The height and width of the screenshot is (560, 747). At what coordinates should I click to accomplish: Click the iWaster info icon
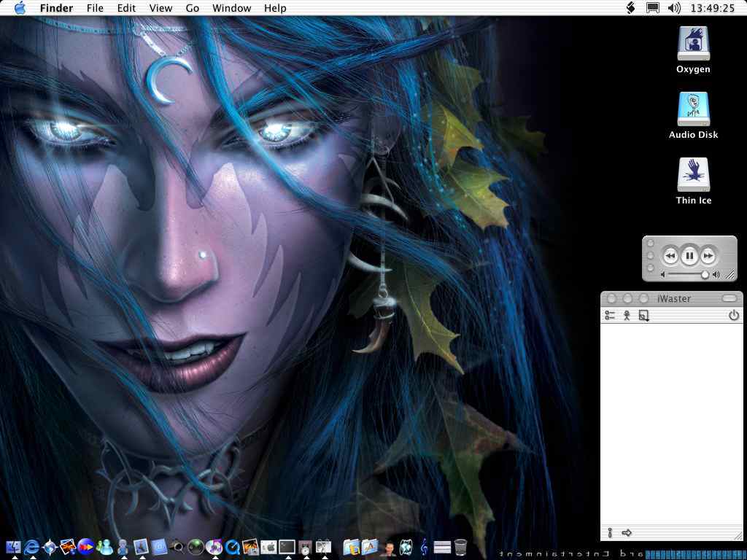[610, 533]
